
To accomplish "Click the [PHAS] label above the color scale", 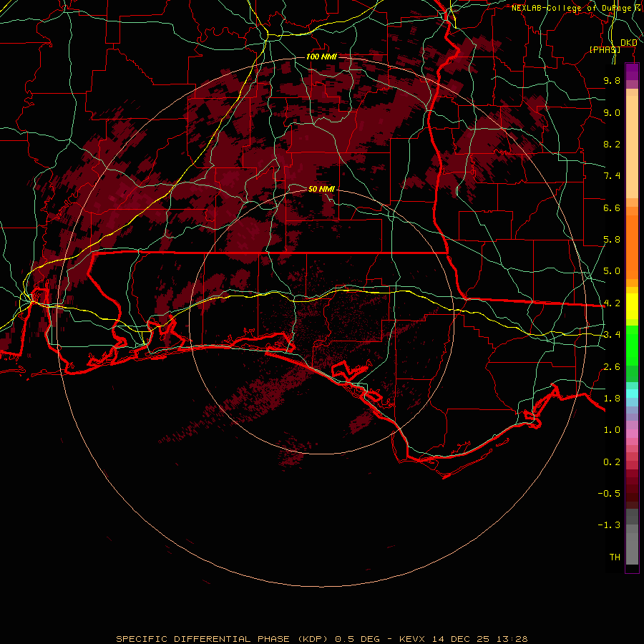I will [x=605, y=49].
